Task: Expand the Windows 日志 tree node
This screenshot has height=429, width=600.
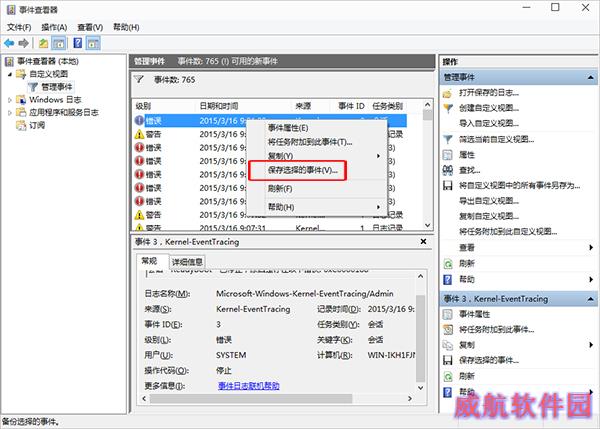Action: pyautogui.click(x=10, y=100)
